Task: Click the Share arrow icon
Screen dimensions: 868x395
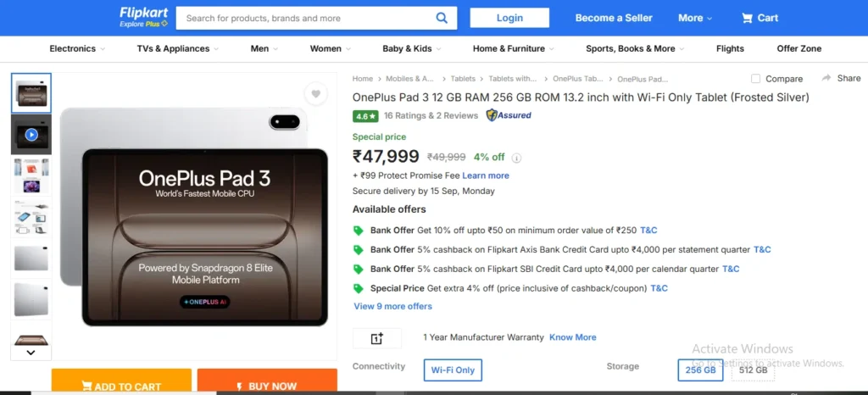Action: [x=825, y=79]
